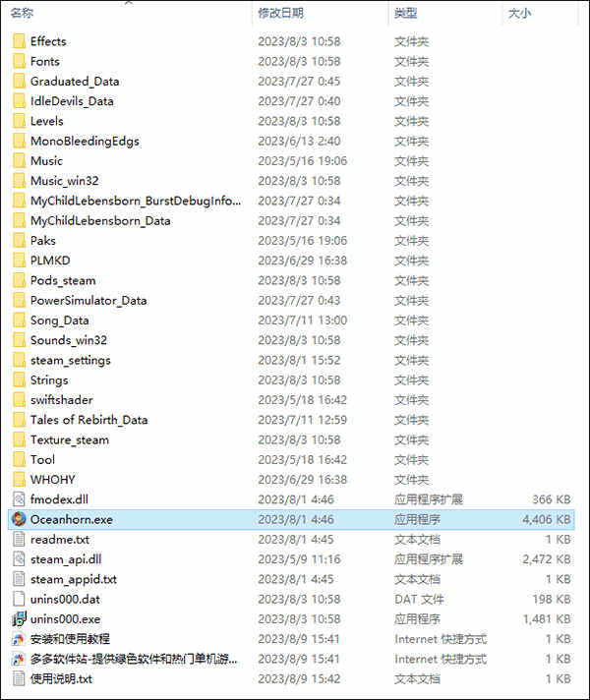Click the 4,406 KB size value
Screen dimensions: 590x700
(547, 520)
